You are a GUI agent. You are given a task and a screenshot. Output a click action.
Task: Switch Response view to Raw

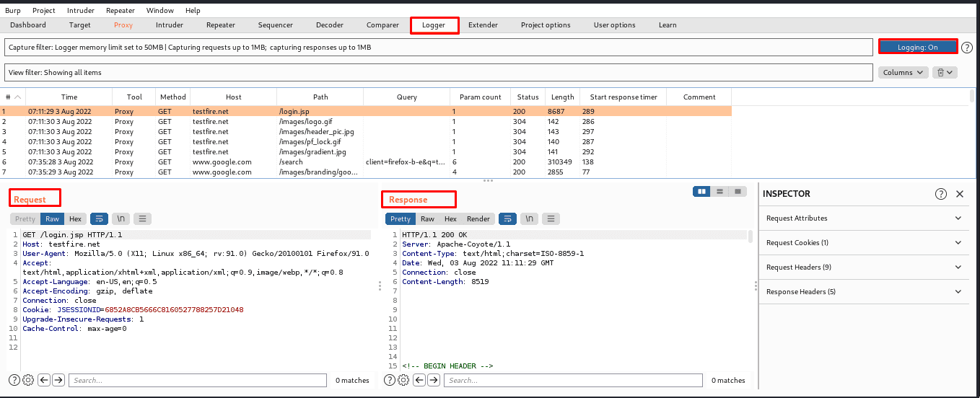[x=427, y=218]
